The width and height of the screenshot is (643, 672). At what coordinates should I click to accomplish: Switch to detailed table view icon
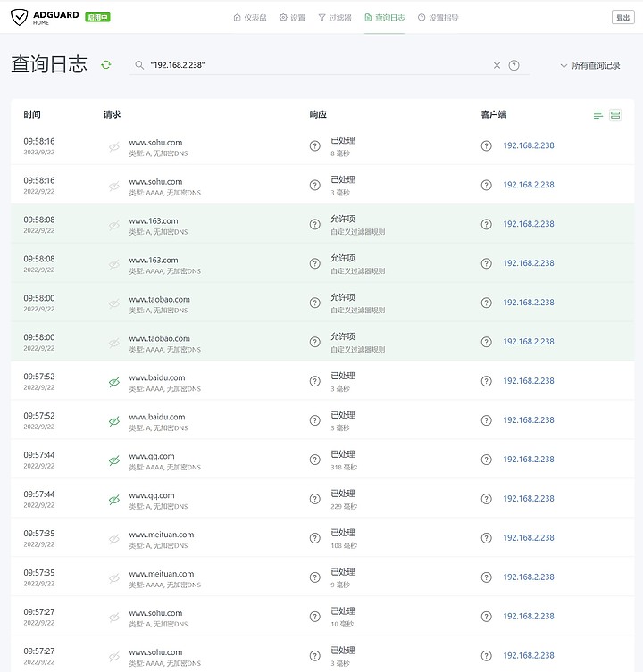(x=615, y=115)
